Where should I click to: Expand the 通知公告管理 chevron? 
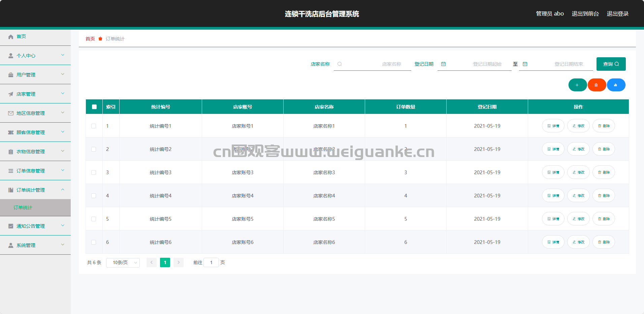(63, 225)
